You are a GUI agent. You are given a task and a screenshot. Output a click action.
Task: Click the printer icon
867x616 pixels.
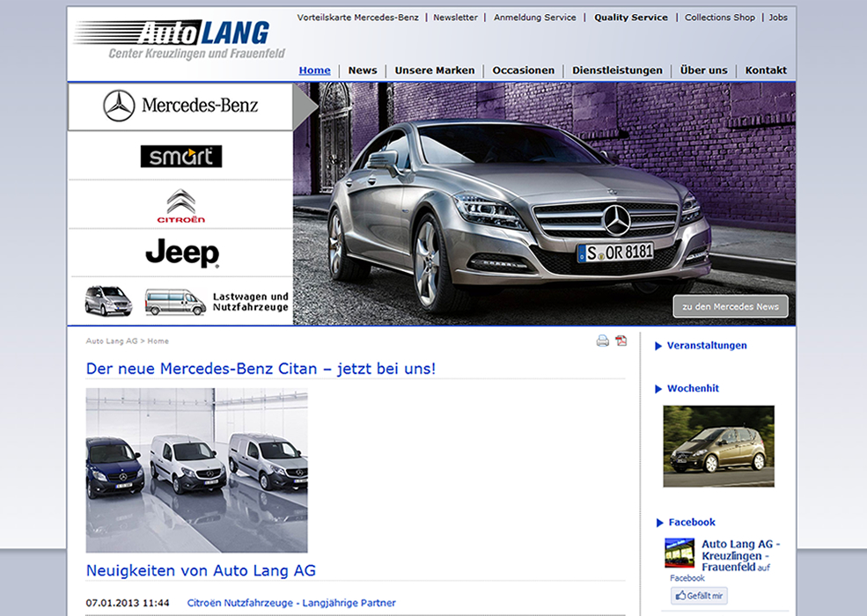click(x=603, y=341)
